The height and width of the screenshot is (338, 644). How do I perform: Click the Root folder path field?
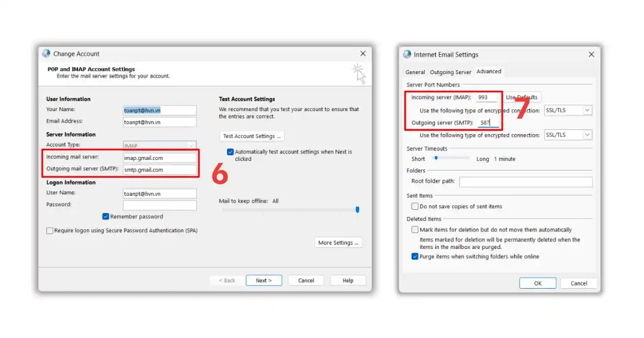526,182
